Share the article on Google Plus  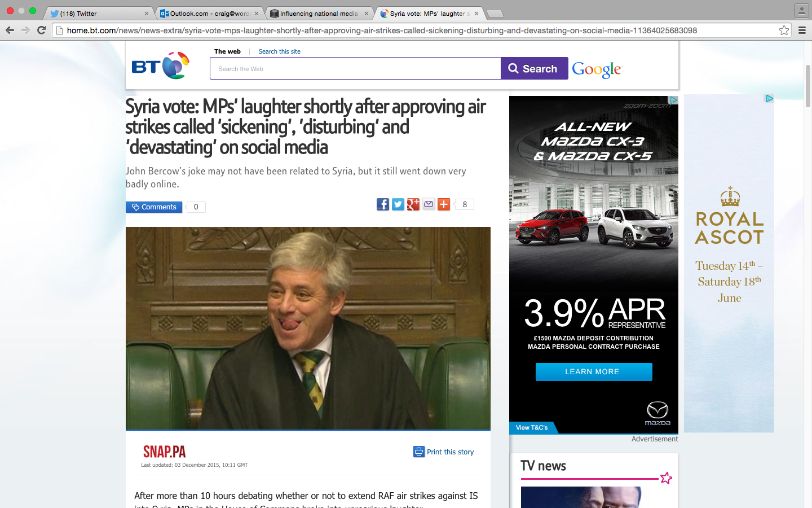coord(413,204)
